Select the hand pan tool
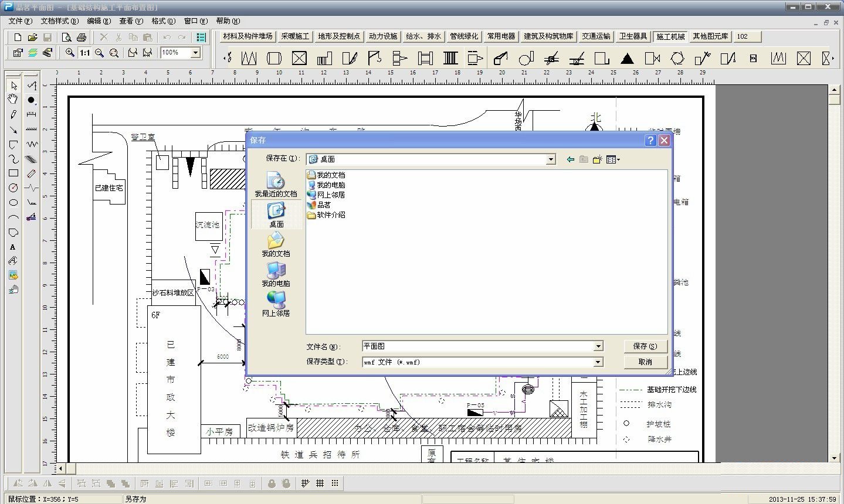 [13, 100]
